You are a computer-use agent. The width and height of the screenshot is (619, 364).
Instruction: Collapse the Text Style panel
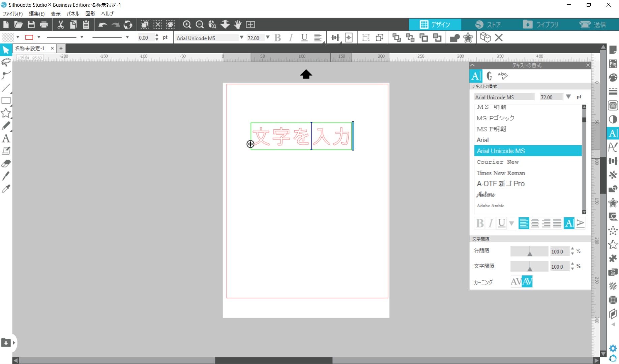coord(472,65)
